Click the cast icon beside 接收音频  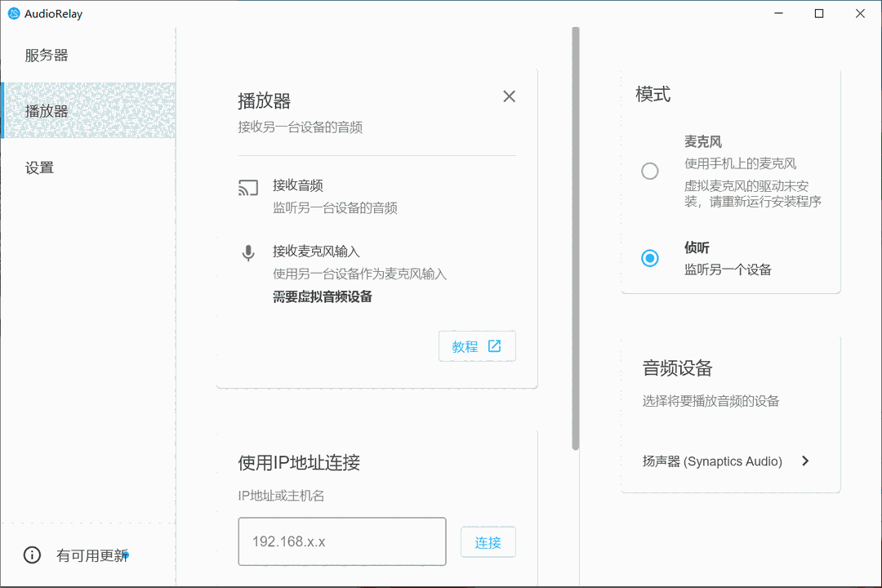[248, 188]
